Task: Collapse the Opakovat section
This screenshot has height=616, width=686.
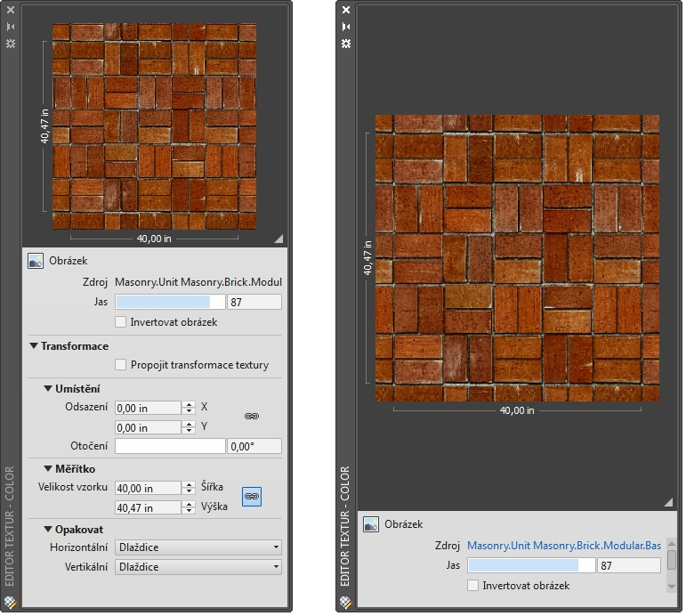Action: (x=48, y=530)
